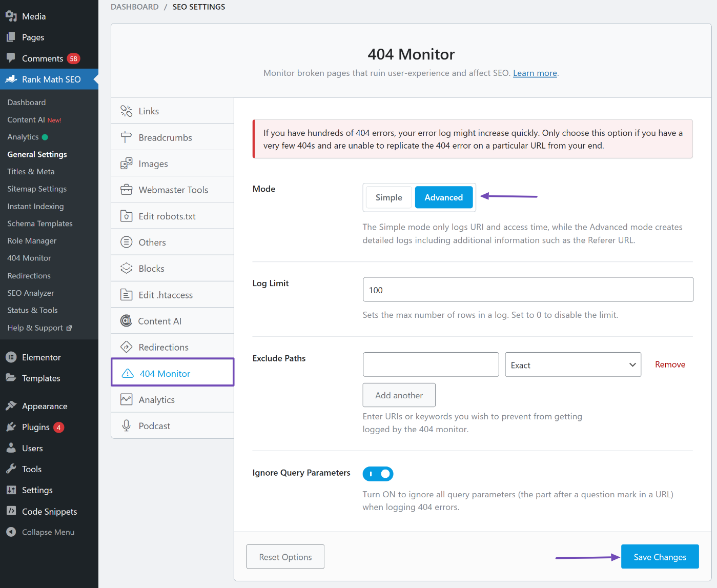Click the Content AI spiral icon
This screenshot has width=717, height=588.
click(x=126, y=321)
